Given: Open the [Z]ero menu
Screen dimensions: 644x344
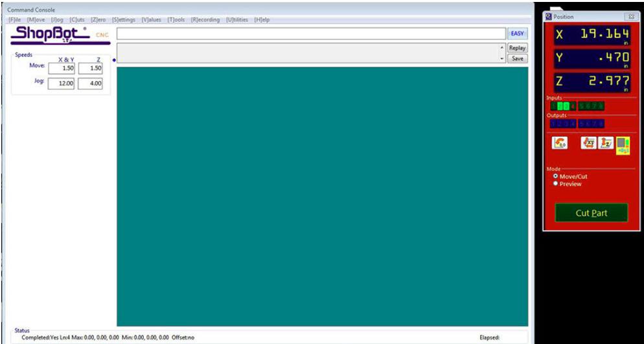Looking at the screenshot, I should [x=98, y=19].
